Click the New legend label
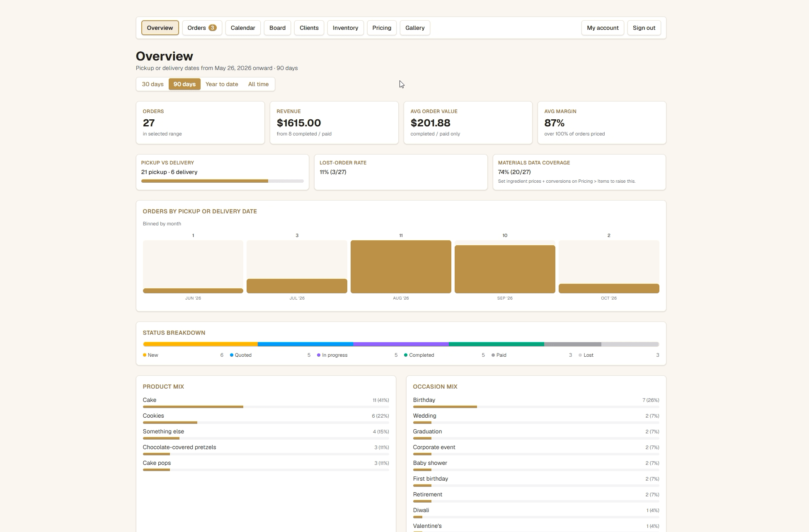809x532 pixels. pyautogui.click(x=153, y=355)
